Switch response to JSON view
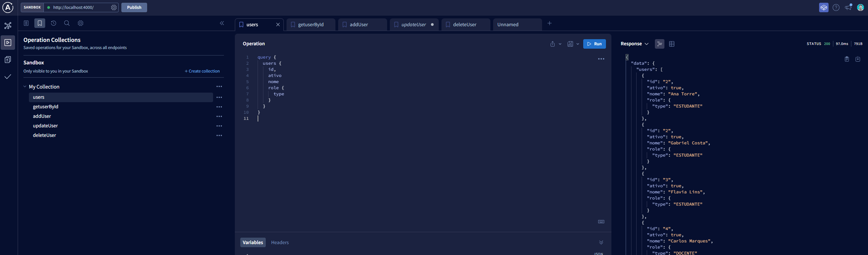This screenshot has width=868, height=255. pos(660,44)
